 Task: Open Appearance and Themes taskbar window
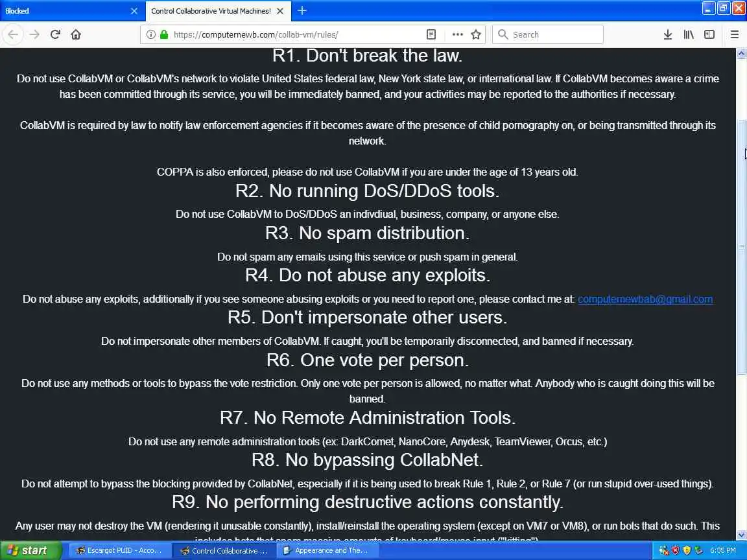326,550
